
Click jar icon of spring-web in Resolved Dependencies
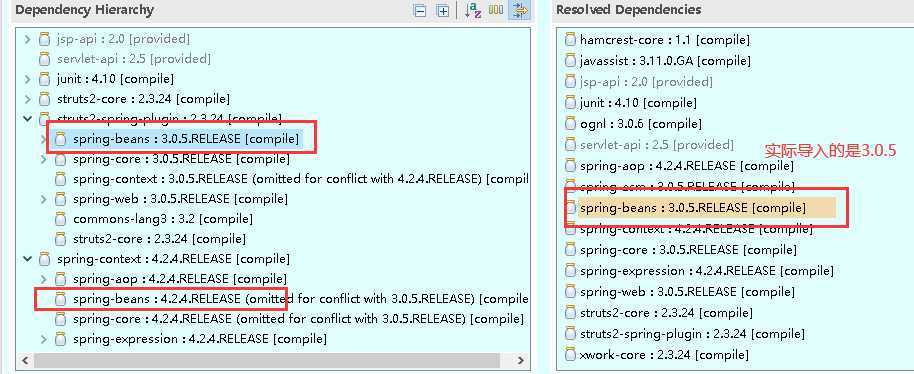click(571, 291)
